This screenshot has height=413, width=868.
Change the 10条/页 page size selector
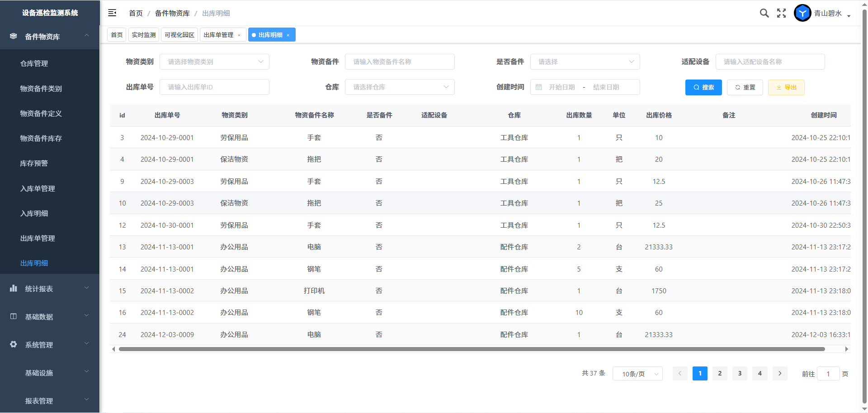click(637, 374)
